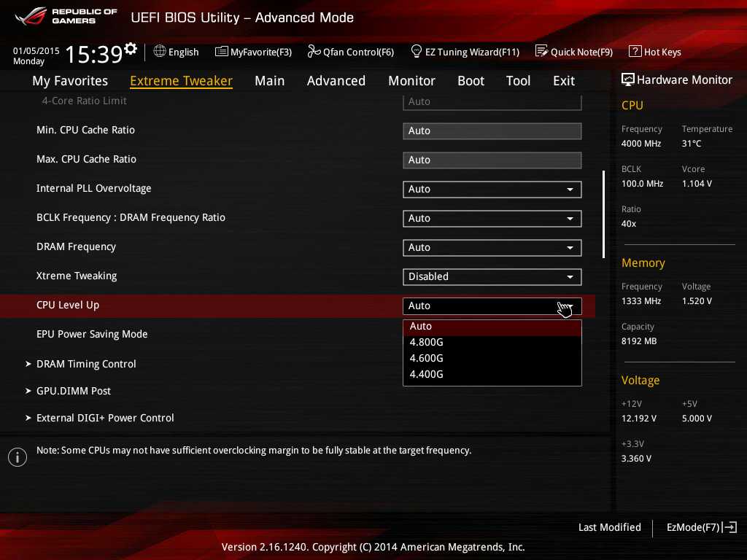This screenshot has width=747, height=560.
Task: Open the DRAM Frequency dropdown
Action: click(492, 248)
